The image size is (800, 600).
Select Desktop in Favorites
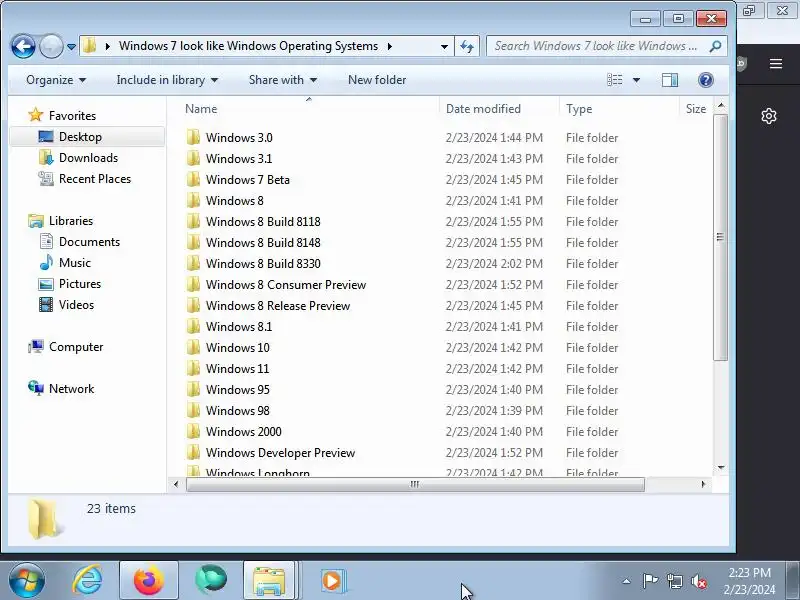coord(87,137)
